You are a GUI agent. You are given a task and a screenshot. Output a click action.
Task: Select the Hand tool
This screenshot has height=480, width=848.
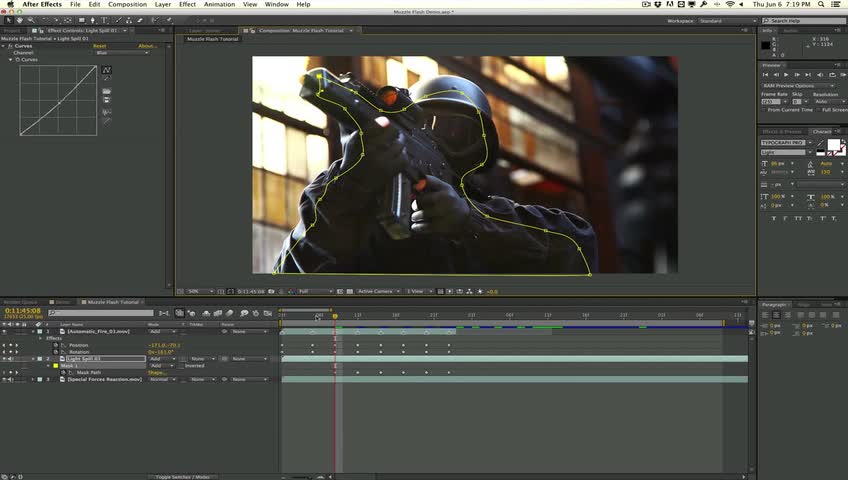coord(19,20)
